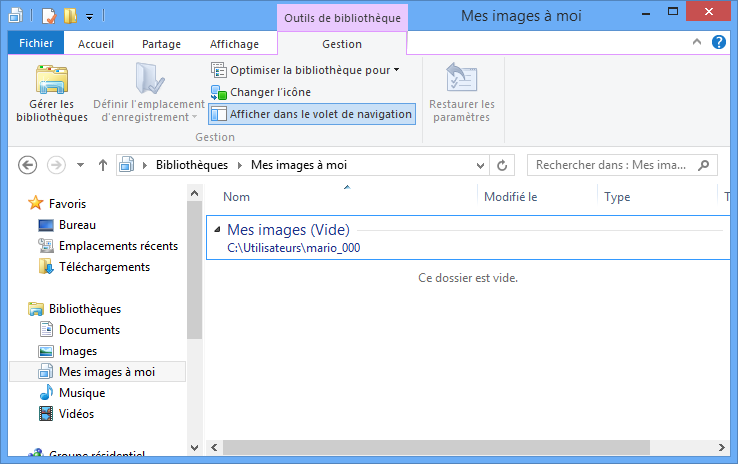738x464 pixels.
Task: Open the Documents library
Action: (89, 330)
